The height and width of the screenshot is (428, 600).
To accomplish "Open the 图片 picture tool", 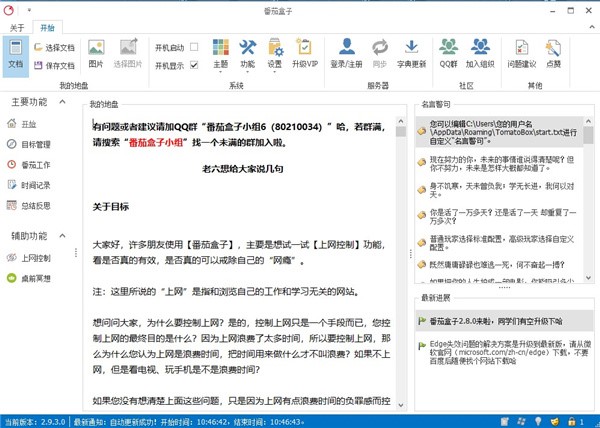I will point(96,54).
